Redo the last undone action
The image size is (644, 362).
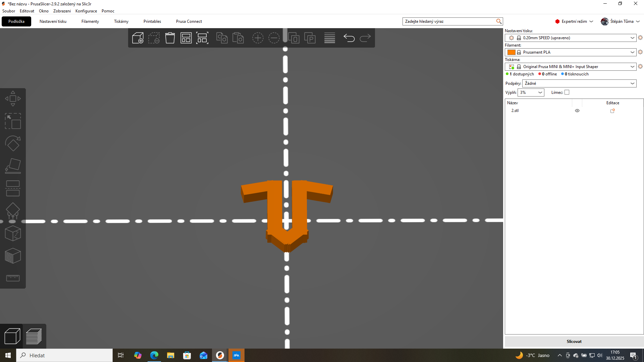pyautogui.click(x=365, y=38)
